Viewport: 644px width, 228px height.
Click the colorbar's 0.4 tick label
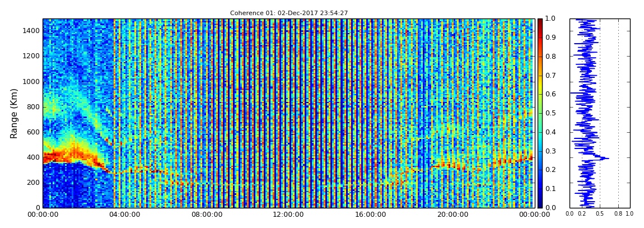tap(550, 132)
